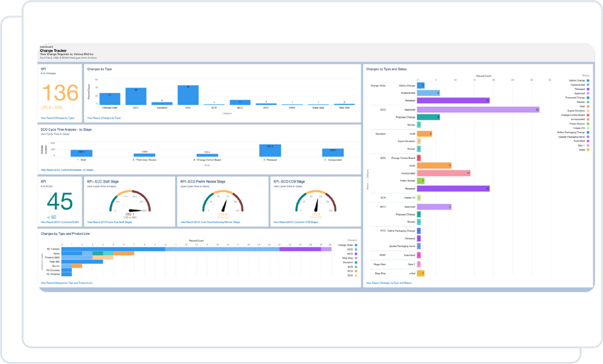603x364 pixels.
Task: Open View Report (Changes by Type)
Action: (104, 118)
